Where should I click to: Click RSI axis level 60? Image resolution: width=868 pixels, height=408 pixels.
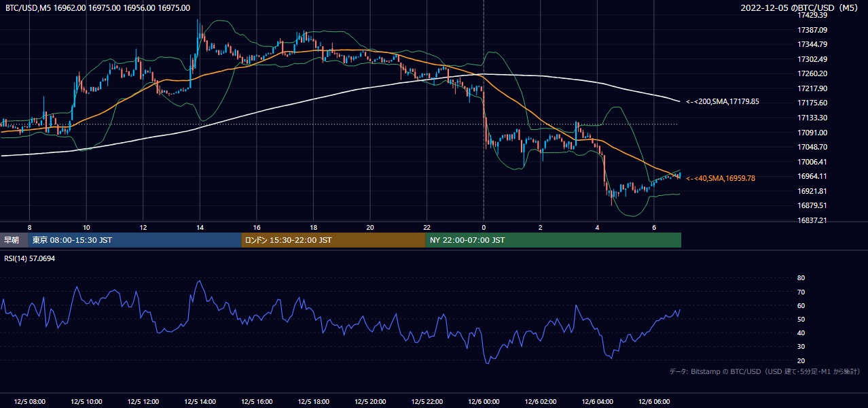801,305
